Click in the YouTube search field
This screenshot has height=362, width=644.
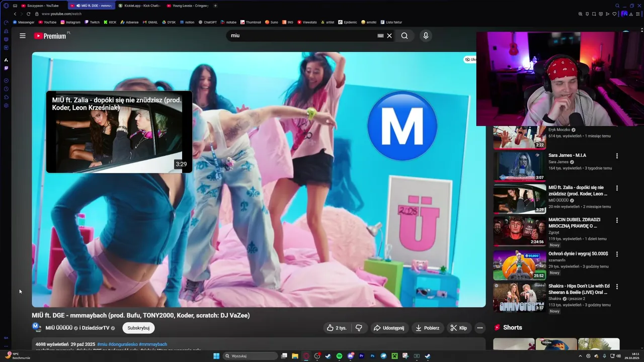coord(302,36)
